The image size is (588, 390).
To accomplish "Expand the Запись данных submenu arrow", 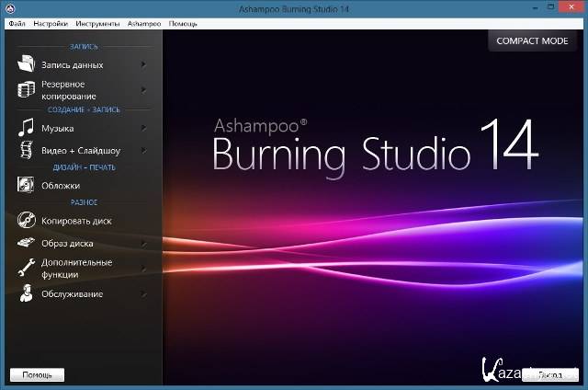I will pos(144,65).
